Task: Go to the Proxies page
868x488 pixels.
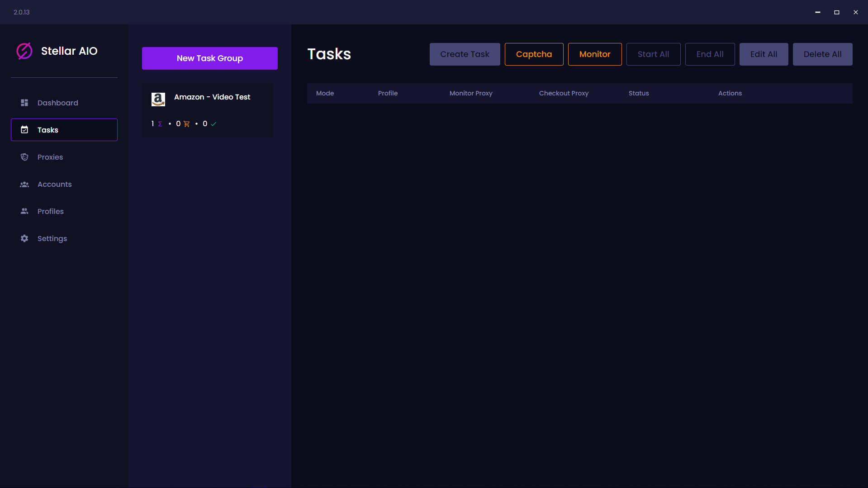Action: click(50, 157)
